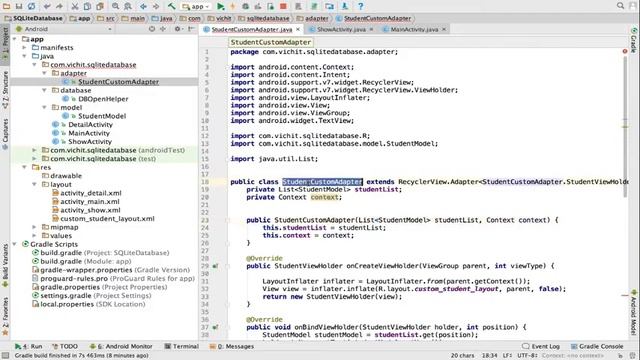Image resolution: width=640 pixels, height=360 pixels.
Task: Click the red Stop icon
Action: point(283,7)
